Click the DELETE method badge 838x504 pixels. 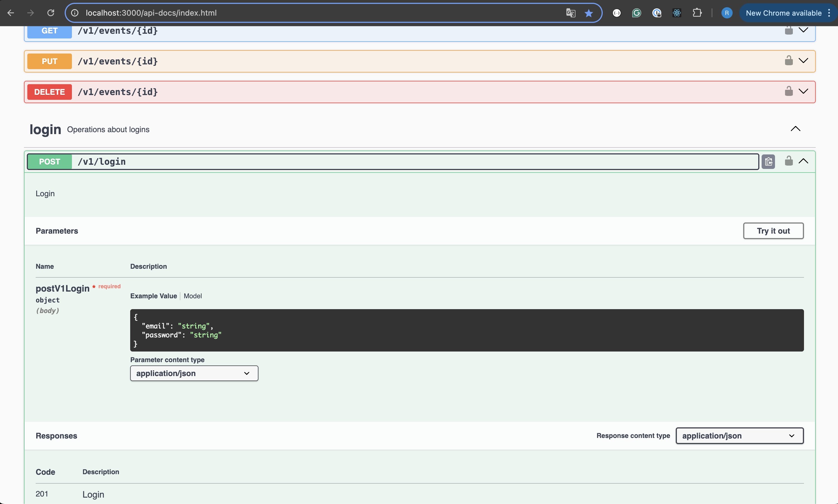point(50,92)
